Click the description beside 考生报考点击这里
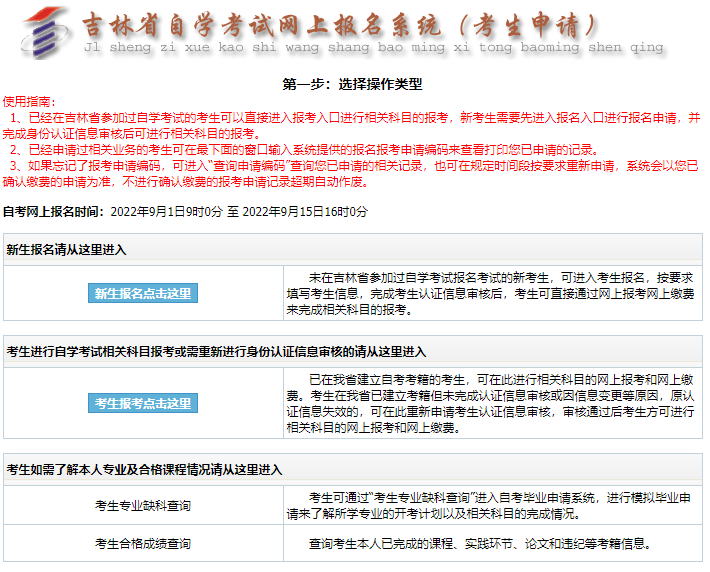The height and width of the screenshot is (572, 710). click(490, 403)
